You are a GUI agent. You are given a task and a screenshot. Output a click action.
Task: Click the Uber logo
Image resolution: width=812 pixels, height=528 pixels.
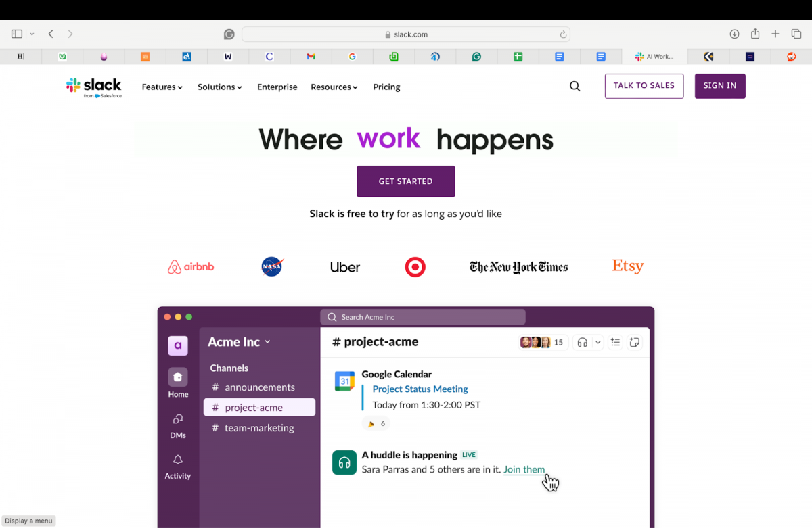click(345, 268)
